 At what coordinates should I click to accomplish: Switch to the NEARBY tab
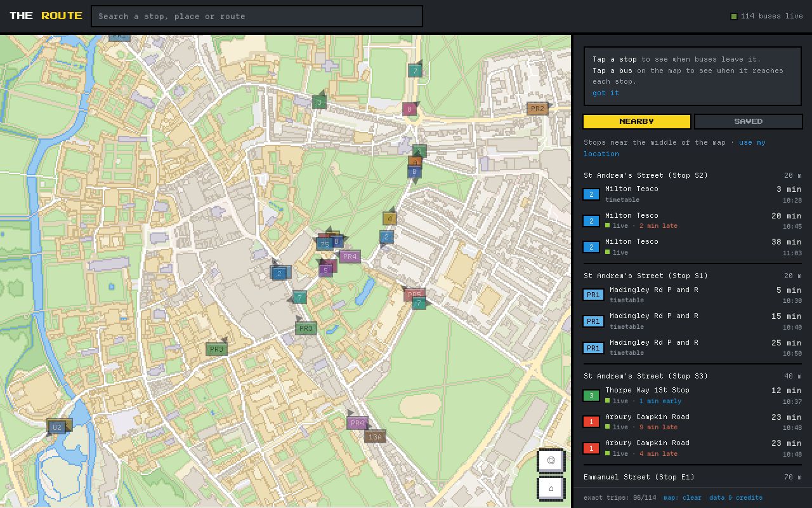tap(637, 121)
